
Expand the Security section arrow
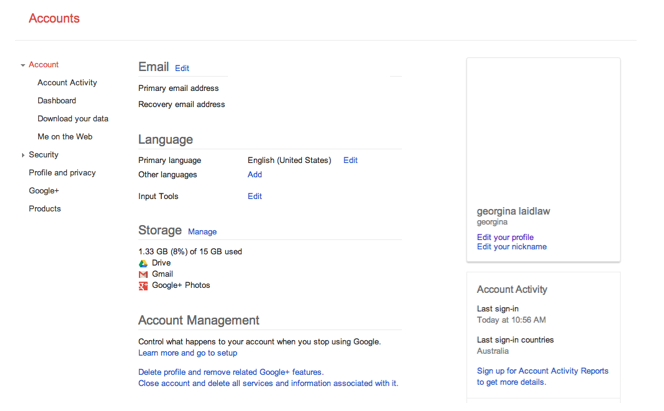tap(23, 155)
